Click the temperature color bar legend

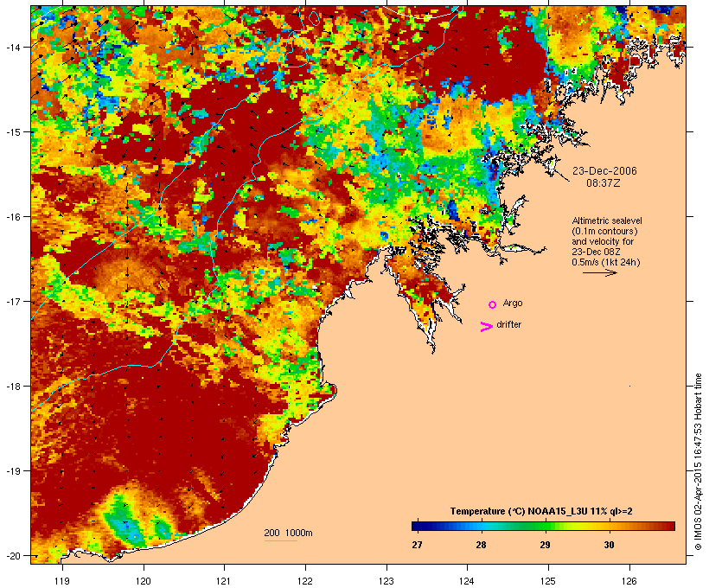click(543, 526)
